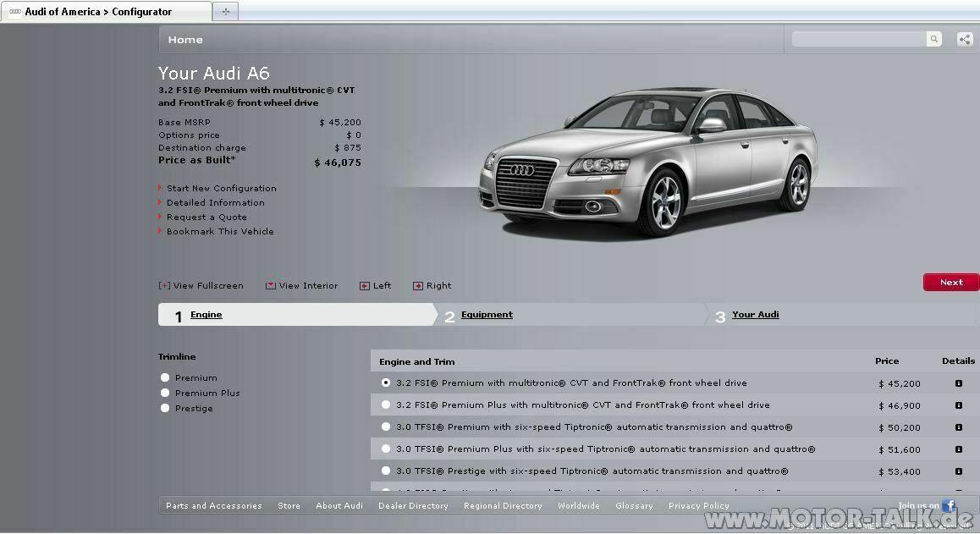Viewport: 980px width, 534px height.
Task: Open Privacy Policy footer link
Action: tap(699, 506)
